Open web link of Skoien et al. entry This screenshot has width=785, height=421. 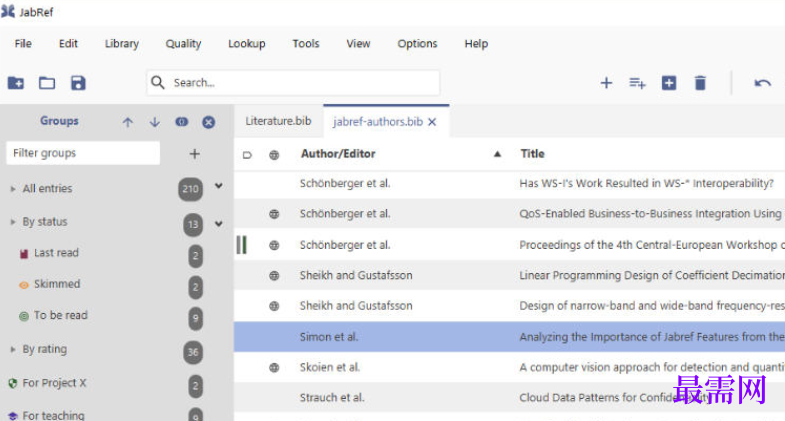(x=274, y=367)
